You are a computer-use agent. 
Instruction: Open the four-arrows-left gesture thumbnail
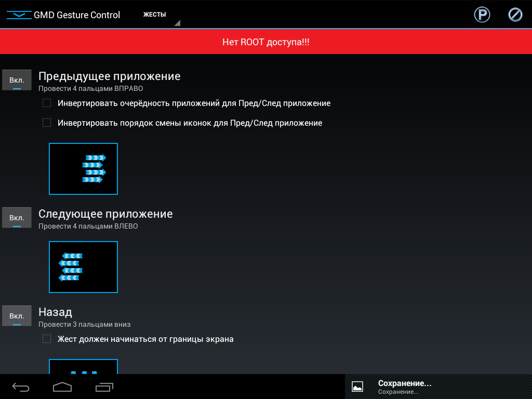pos(84,267)
